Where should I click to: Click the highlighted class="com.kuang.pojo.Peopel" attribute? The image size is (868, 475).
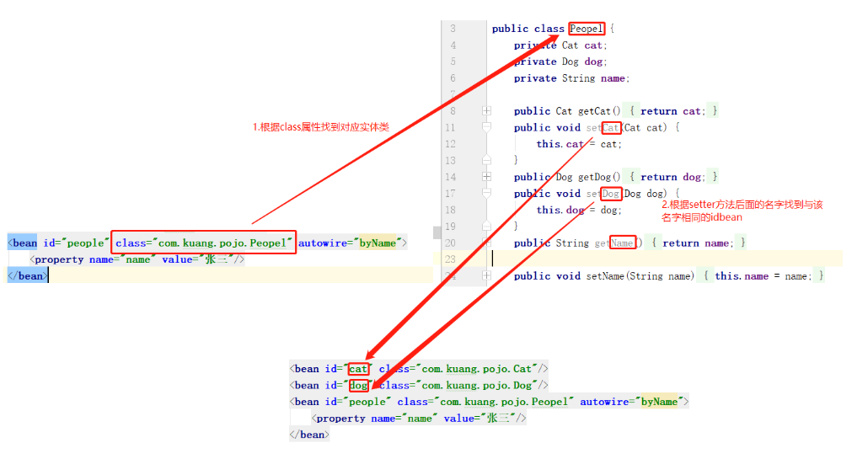(203, 243)
